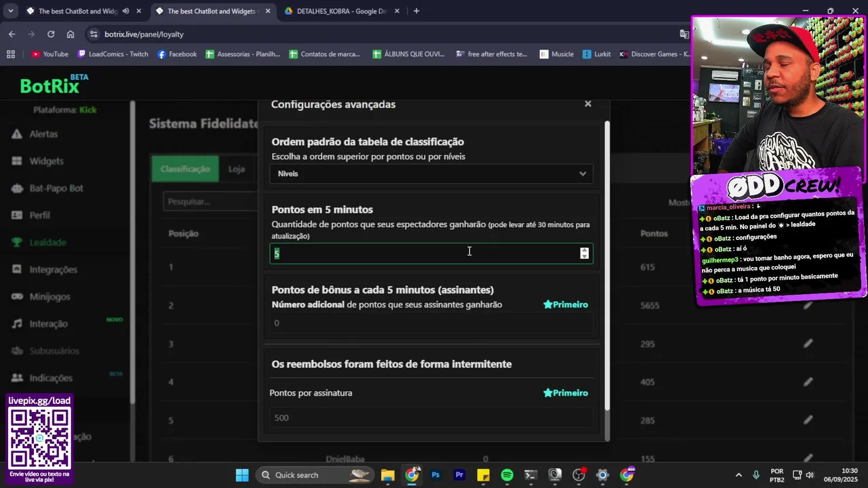Screen dimensions: 868x488
Task: Click the browser home button
Action: click(71, 34)
